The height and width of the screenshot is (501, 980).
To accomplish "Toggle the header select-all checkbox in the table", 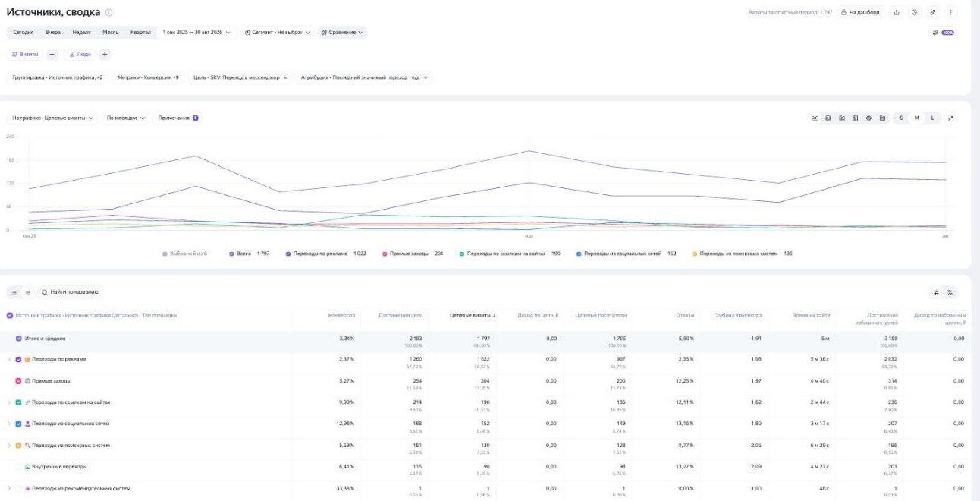I will tap(9, 315).
